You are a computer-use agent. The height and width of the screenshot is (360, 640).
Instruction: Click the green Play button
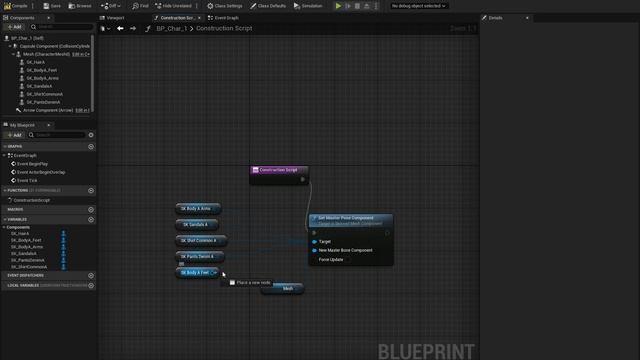pyautogui.click(x=338, y=6)
